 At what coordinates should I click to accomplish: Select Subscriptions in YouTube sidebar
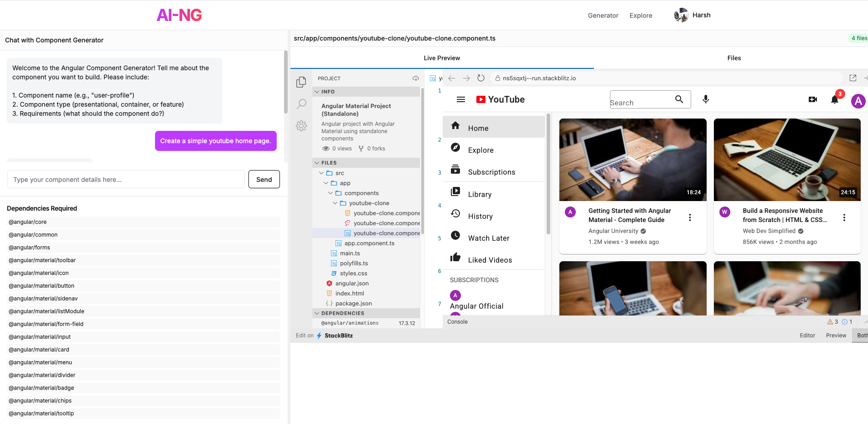494,171
